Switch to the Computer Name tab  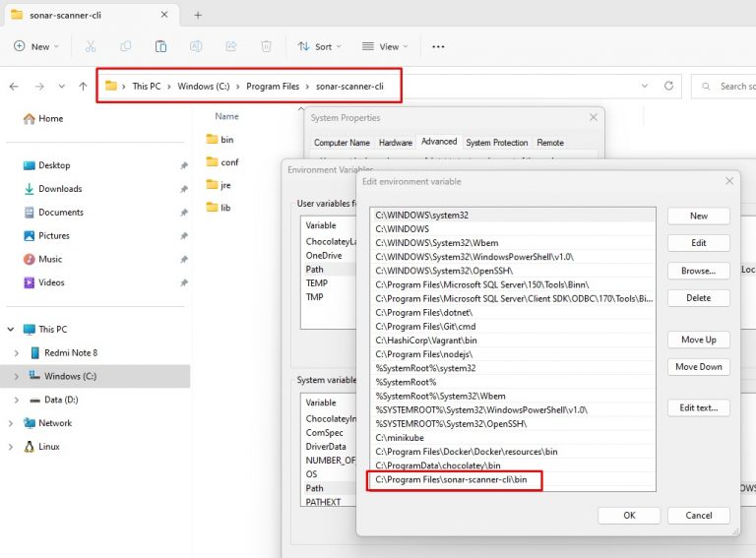tap(342, 143)
